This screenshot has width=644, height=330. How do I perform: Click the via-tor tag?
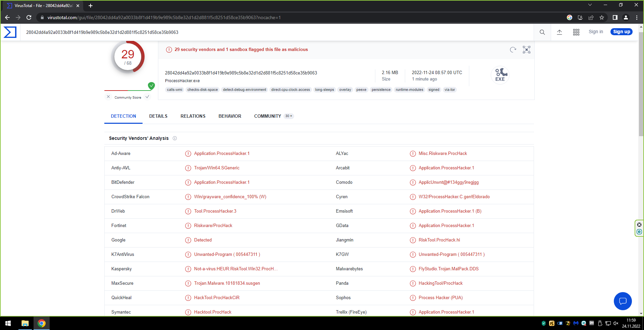coord(450,90)
